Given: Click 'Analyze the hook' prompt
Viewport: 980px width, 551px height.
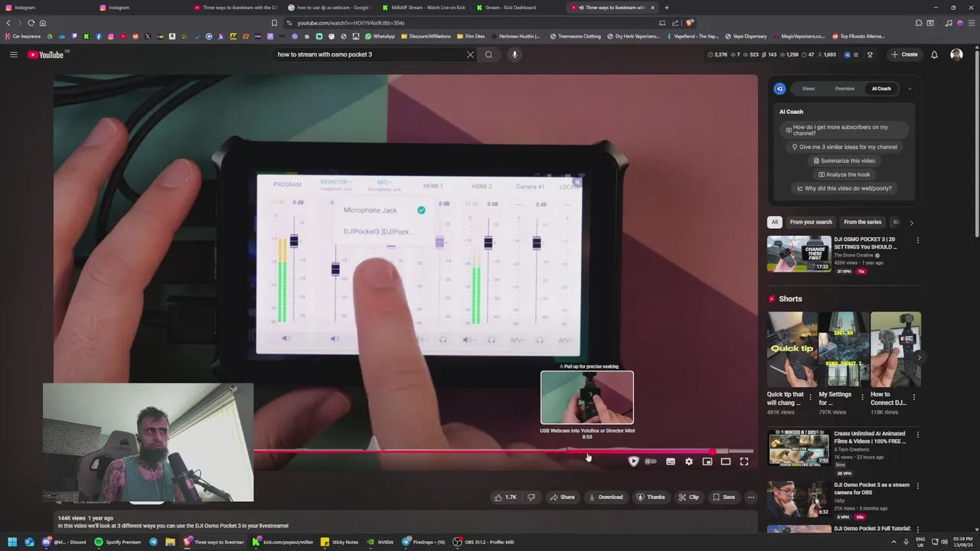Looking at the screenshot, I should (x=844, y=174).
